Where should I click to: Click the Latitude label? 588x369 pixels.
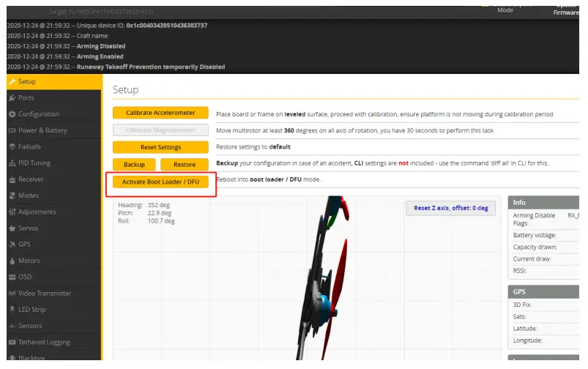525,329
